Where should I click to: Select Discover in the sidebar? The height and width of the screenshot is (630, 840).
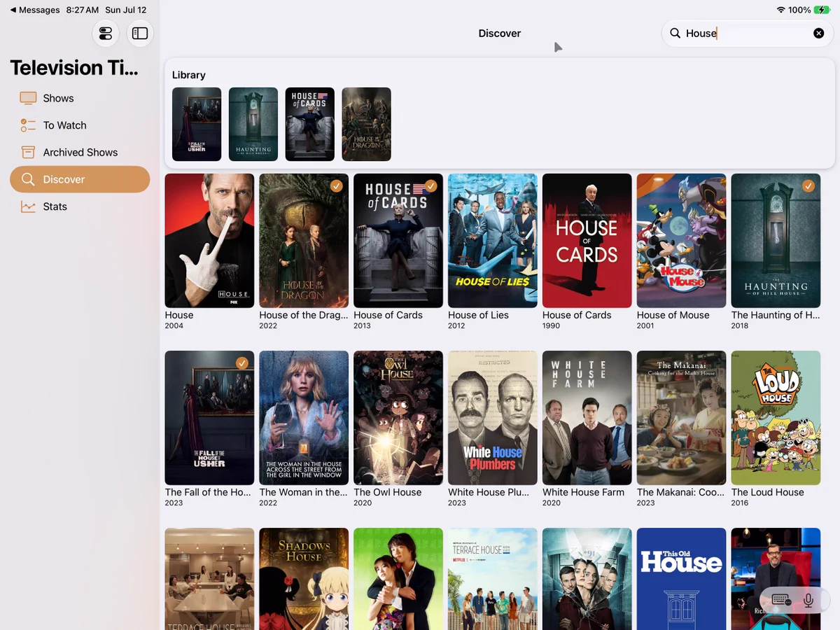click(80, 179)
